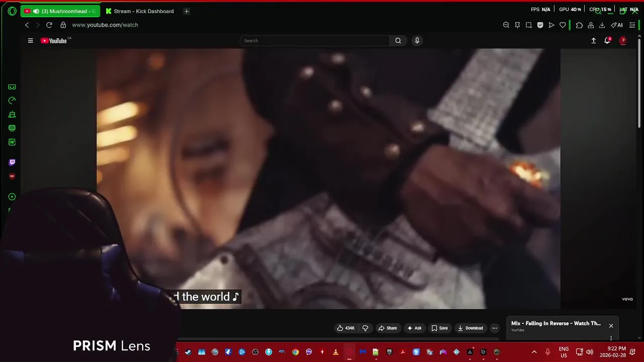644x362 pixels.
Task: Start voice search with microphone icon
Action: 417,41
